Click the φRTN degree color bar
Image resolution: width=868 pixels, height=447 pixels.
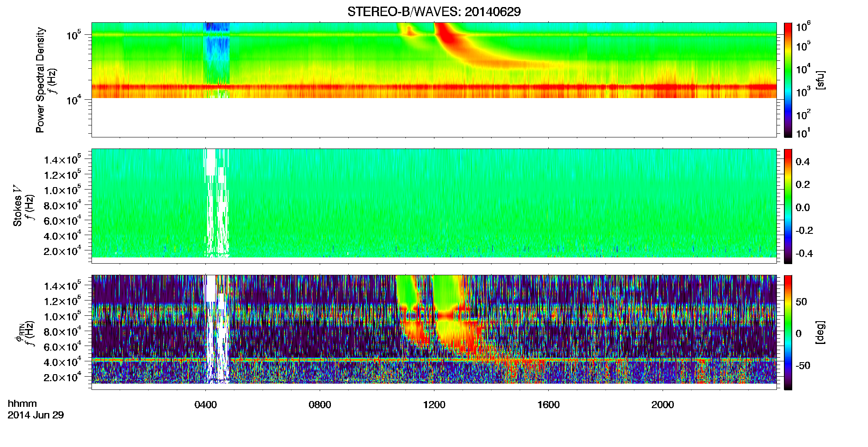pyautogui.click(x=788, y=332)
